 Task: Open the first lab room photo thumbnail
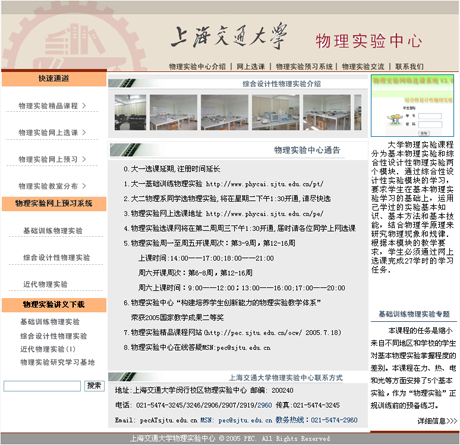(130, 112)
